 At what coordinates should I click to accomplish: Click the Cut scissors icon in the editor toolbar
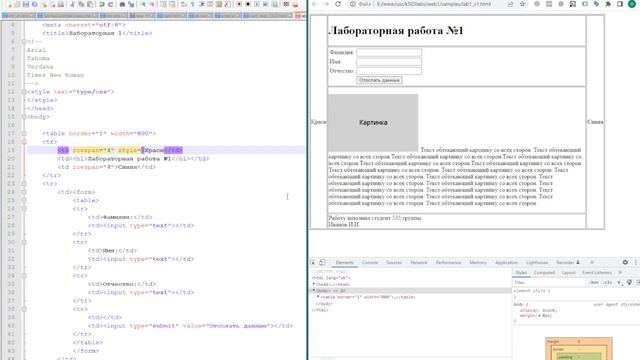(72, 4)
